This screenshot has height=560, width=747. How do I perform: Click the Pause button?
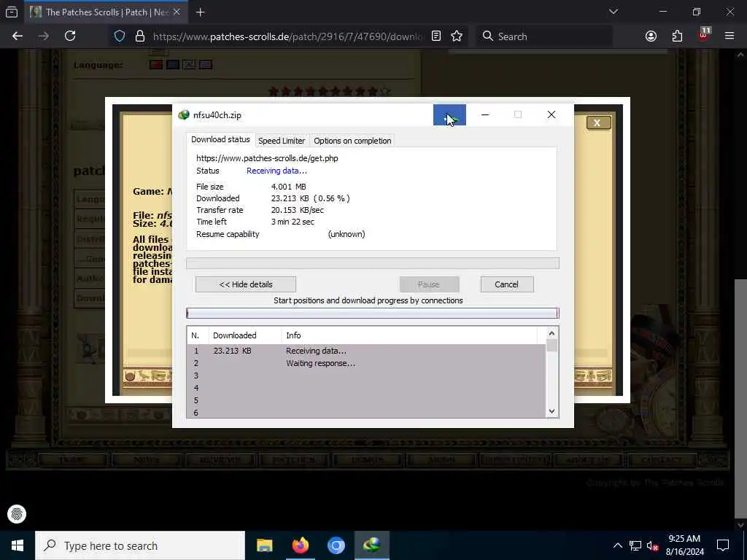pos(429,284)
